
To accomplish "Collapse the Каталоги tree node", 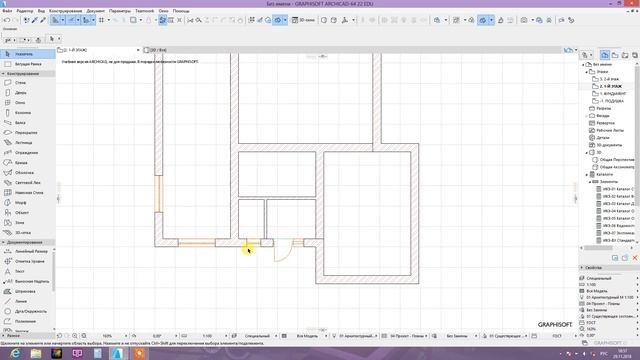I will (x=587, y=175).
